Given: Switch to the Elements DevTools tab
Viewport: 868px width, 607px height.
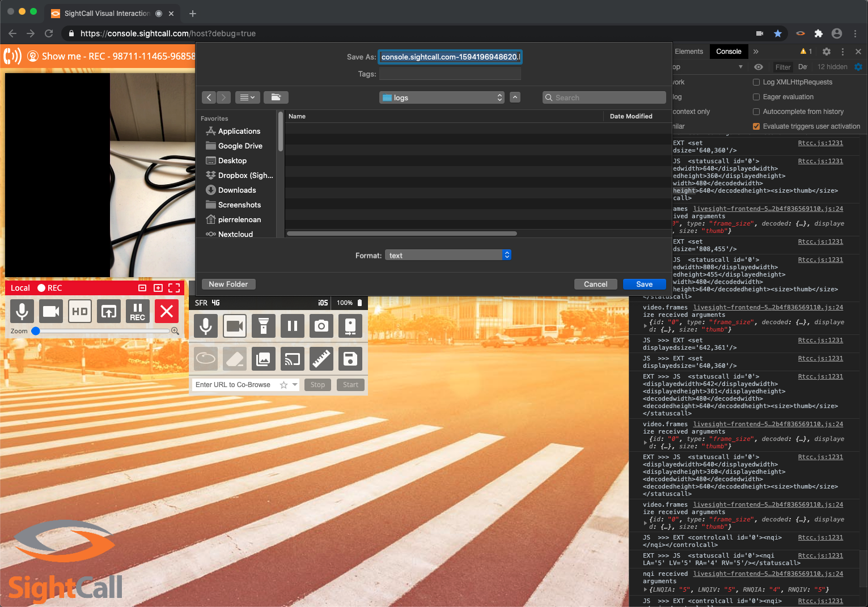Looking at the screenshot, I should pos(689,52).
